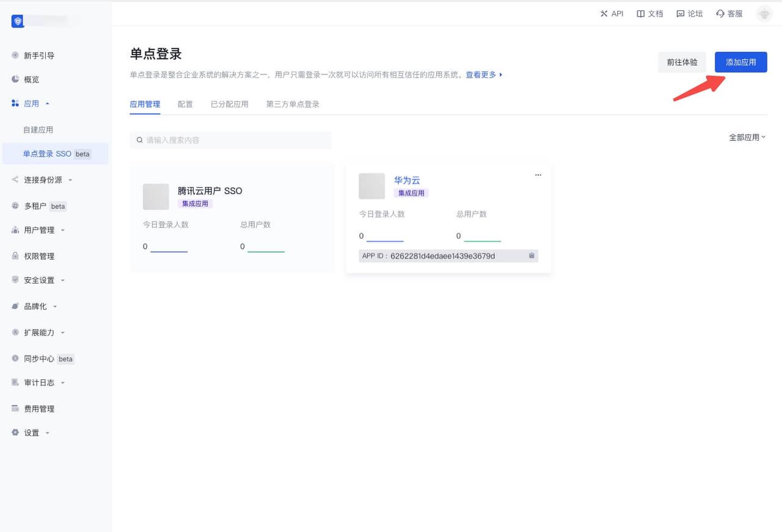
Task: Go to 概览 overview in sidebar
Action: click(31, 79)
